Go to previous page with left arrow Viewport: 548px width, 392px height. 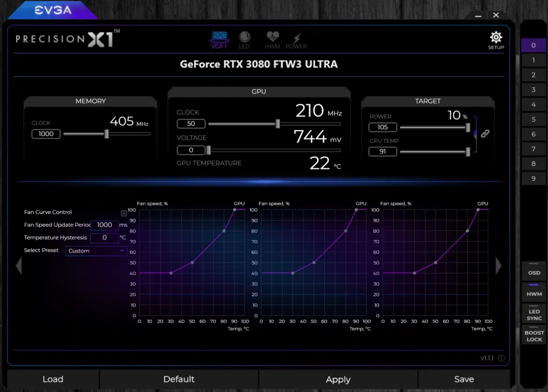pos(19,266)
